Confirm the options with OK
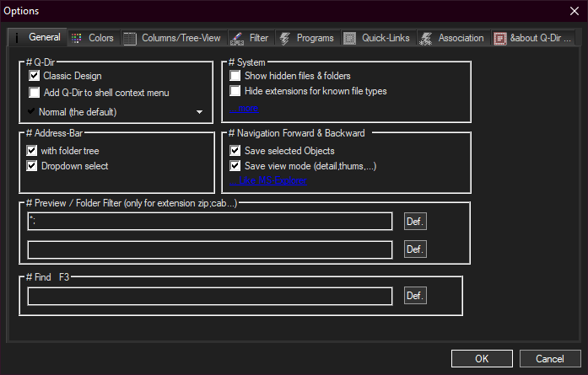 coord(482,358)
